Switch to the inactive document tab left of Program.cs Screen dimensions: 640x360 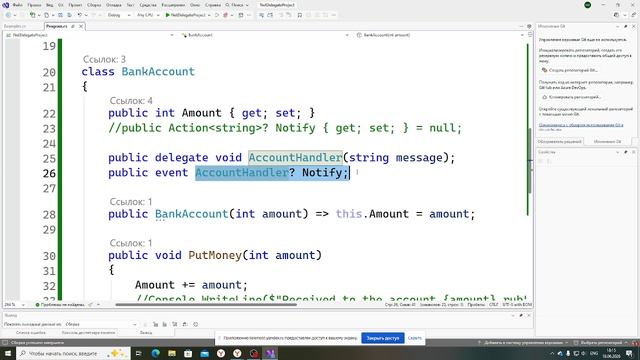(15, 26)
